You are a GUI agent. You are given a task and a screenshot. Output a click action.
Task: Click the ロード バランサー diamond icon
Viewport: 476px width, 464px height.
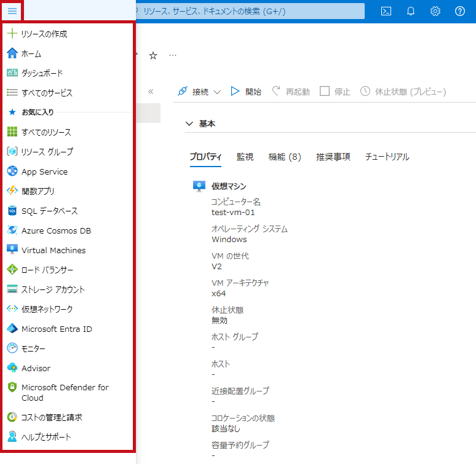pyautogui.click(x=12, y=269)
